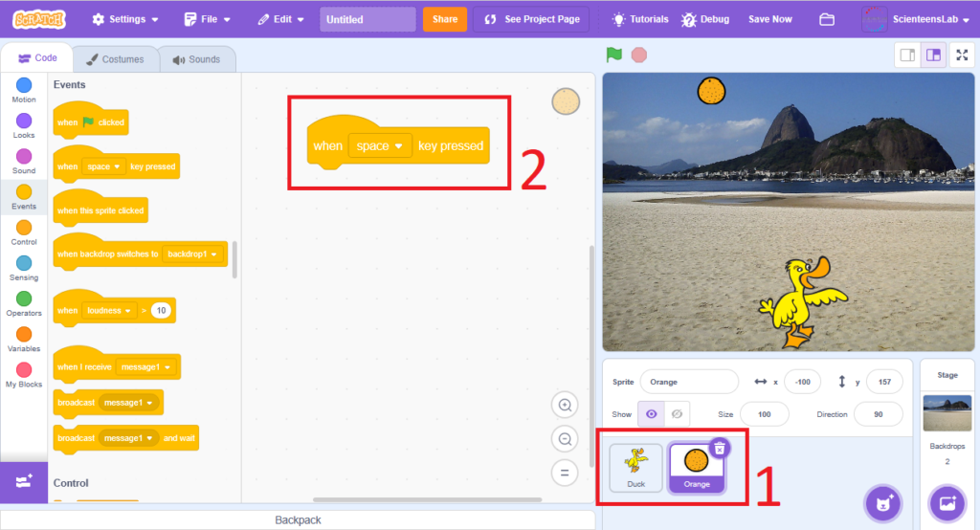Delete the Orange sprite with trash icon
980x530 pixels.
click(x=720, y=448)
